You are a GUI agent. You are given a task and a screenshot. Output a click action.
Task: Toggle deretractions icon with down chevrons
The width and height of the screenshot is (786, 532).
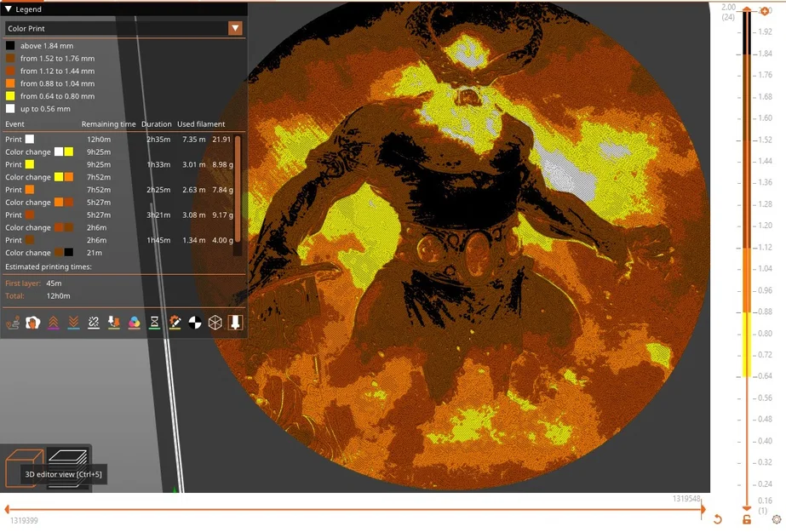74,323
